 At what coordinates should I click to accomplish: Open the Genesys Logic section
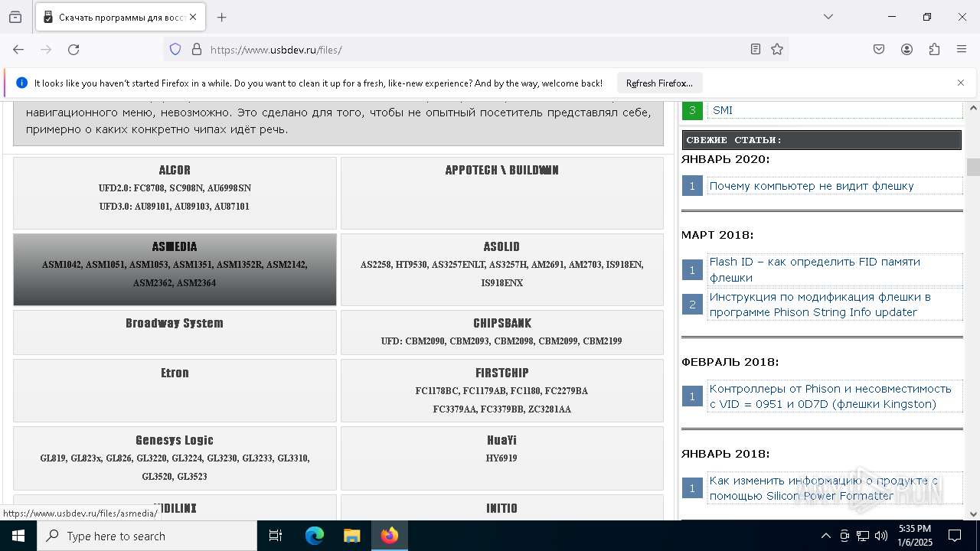tap(175, 458)
